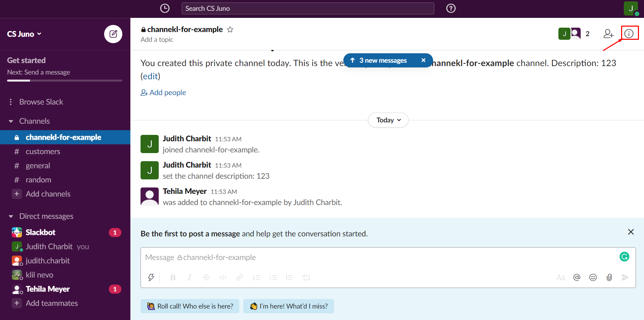
Task: Open Judith Charbit profile from join message
Action: 187,139
